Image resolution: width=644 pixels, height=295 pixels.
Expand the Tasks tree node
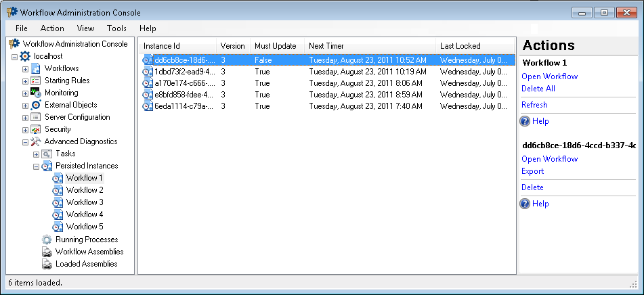(x=36, y=154)
